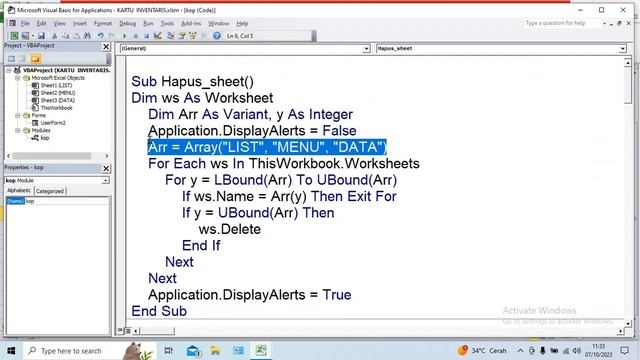
Task: Open File Explorer on the taskbar
Action: [x=215, y=351]
